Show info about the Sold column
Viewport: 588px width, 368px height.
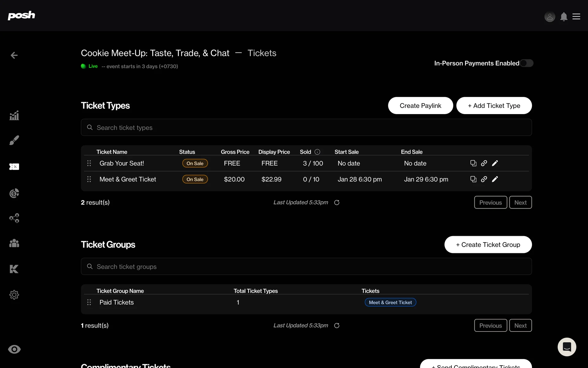[x=317, y=152]
